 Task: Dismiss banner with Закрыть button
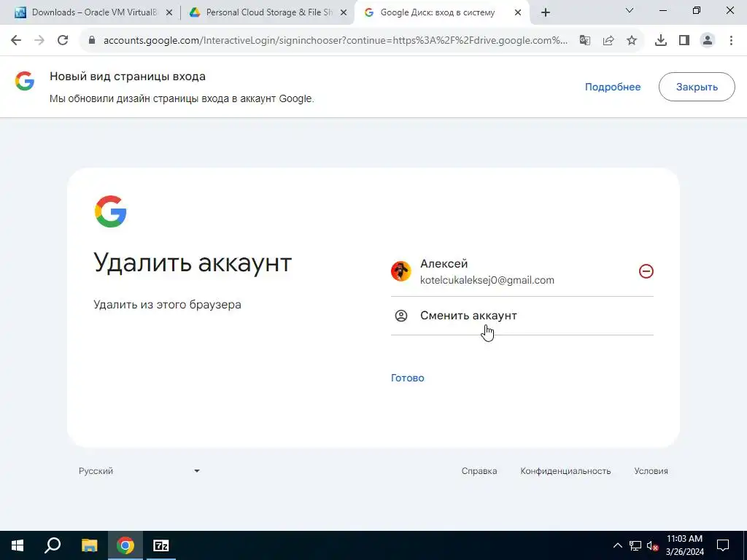(697, 87)
